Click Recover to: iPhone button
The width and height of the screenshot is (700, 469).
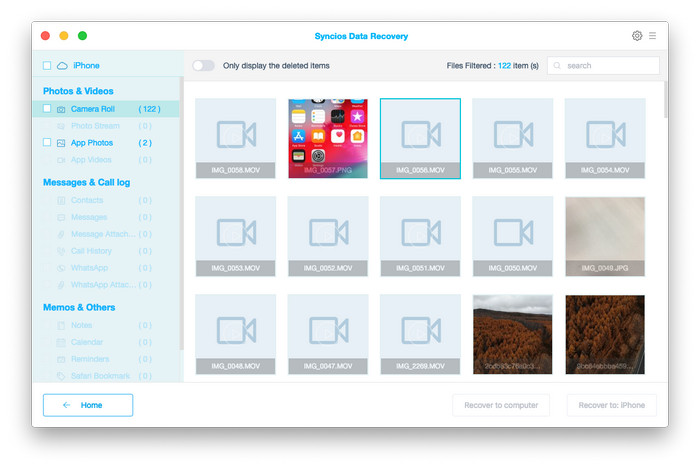[612, 405]
